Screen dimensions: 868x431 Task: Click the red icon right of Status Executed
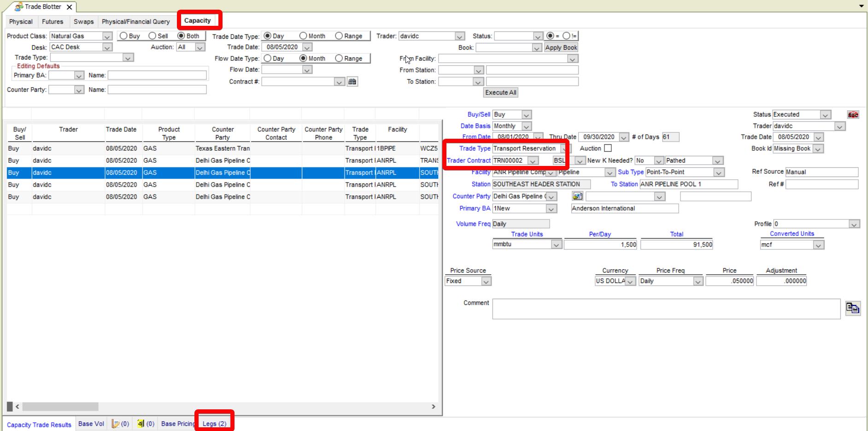tap(853, 115)
